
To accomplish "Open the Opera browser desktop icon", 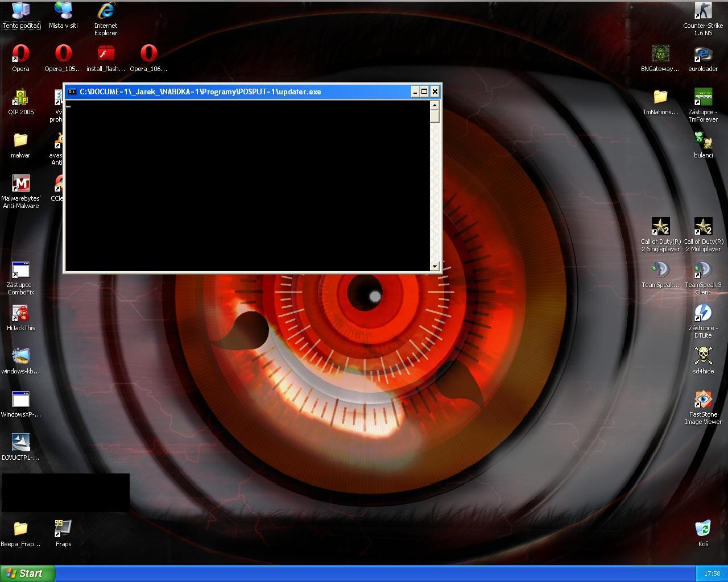I will [20, 54].
